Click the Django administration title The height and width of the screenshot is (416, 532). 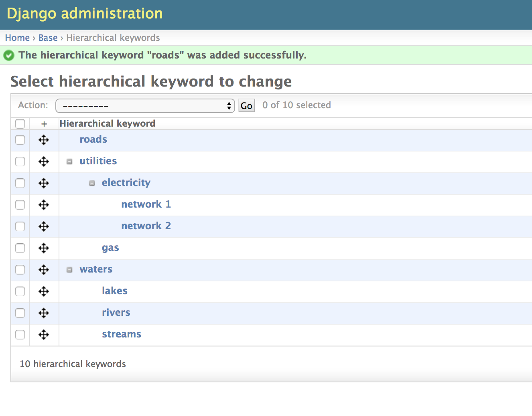coord(85,14)
